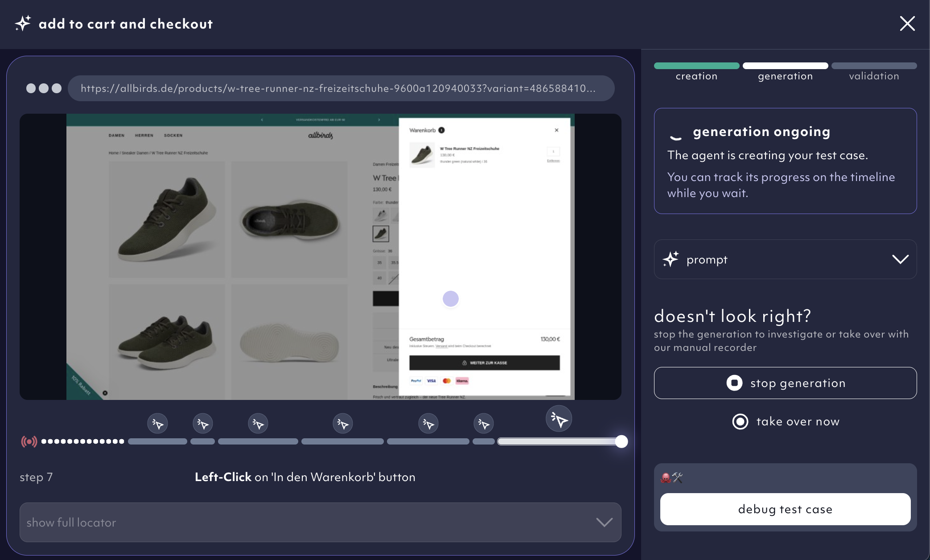930x560 pixels.
Task: Click the sparkle icon beside the dialog title
Action: coord(23,23)
